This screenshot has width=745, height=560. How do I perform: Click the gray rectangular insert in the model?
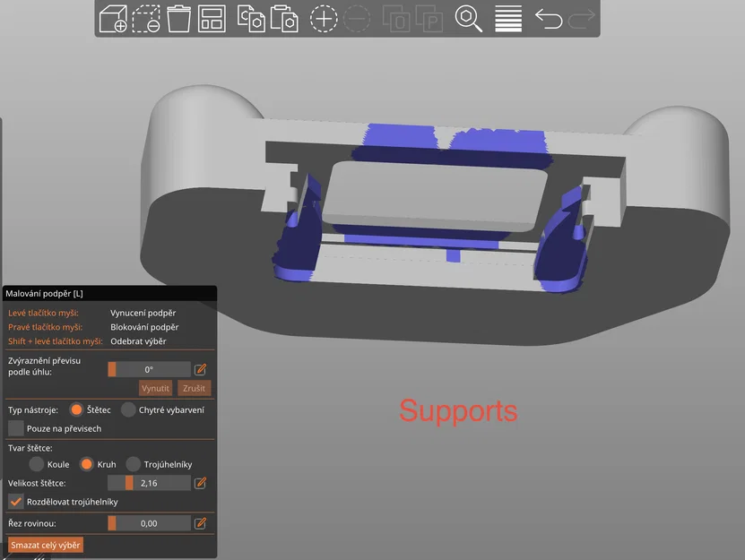pos(434,195)
